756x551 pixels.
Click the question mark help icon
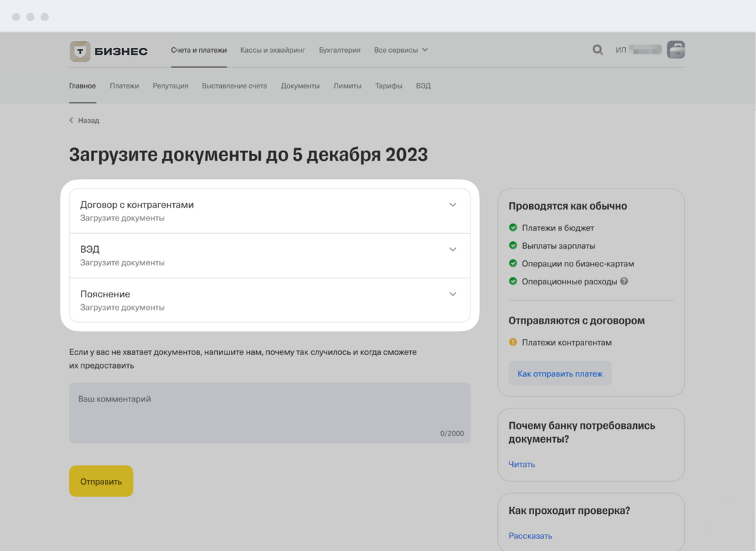pos(624,281)
